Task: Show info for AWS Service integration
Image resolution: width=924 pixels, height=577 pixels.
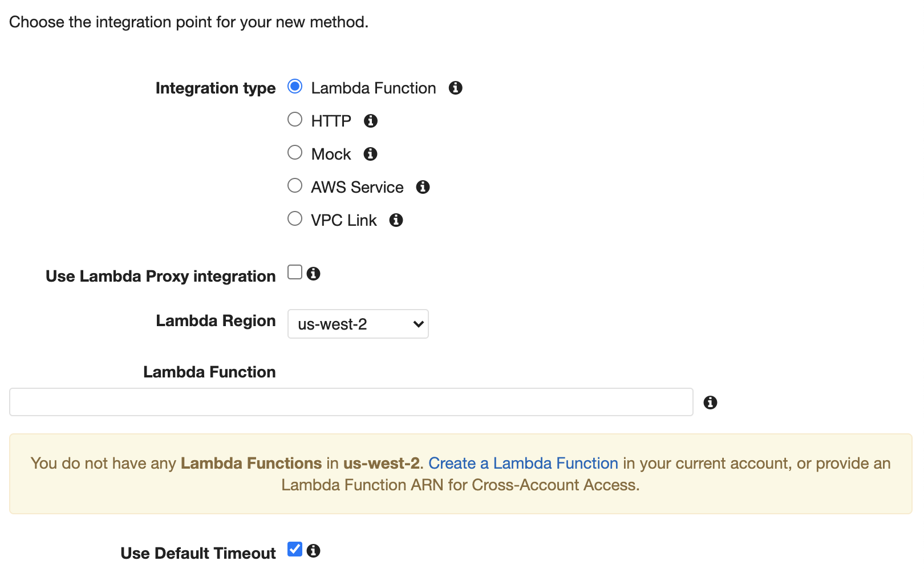Action: pos(423,187)
